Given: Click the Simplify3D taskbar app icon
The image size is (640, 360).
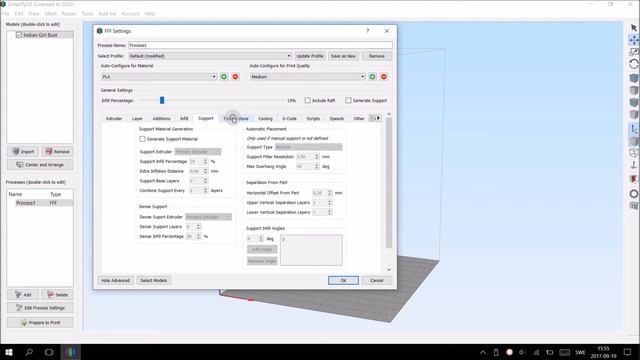Looking at the screenshot, I should click(x=70, y=352).
